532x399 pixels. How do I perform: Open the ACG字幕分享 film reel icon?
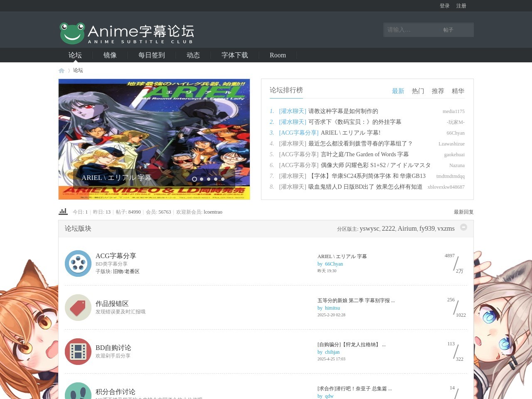(x=78, y=264)
